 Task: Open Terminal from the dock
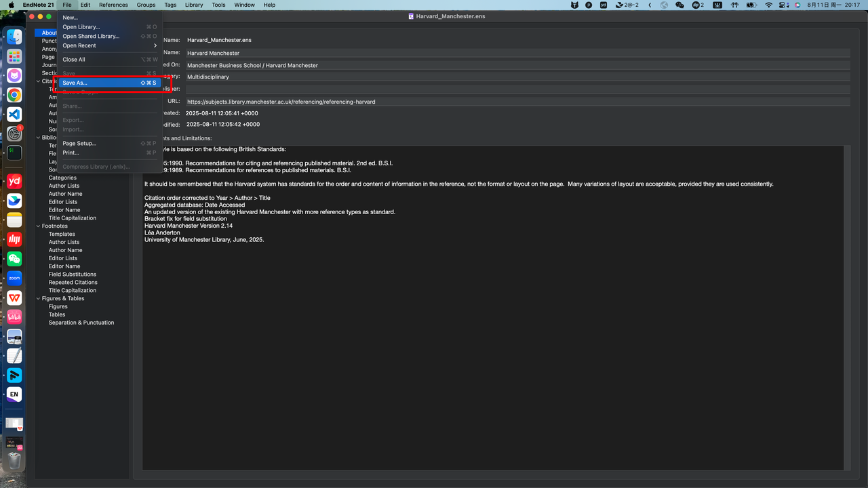pos(14,153)
